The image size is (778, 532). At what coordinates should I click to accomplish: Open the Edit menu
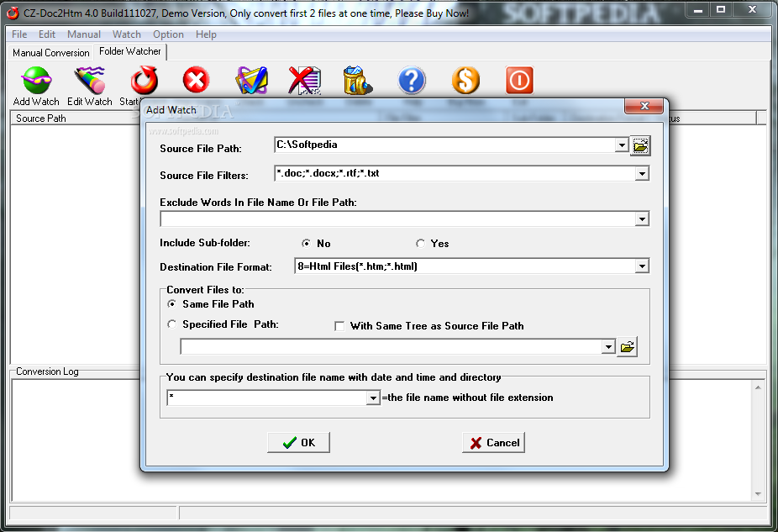coord(47,34)
